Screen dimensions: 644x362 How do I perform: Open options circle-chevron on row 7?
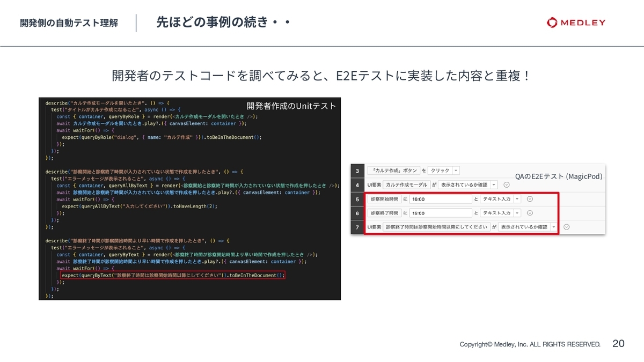tap(566, 227)
